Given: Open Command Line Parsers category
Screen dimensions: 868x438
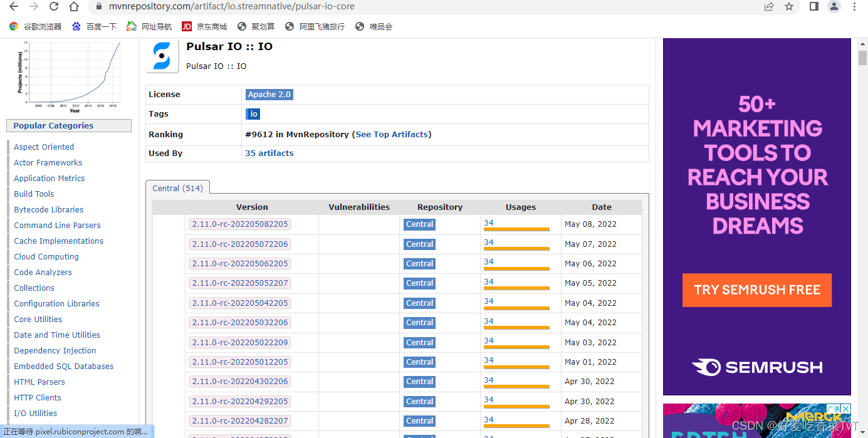Looking at the screenshot, I should (57, 225).
